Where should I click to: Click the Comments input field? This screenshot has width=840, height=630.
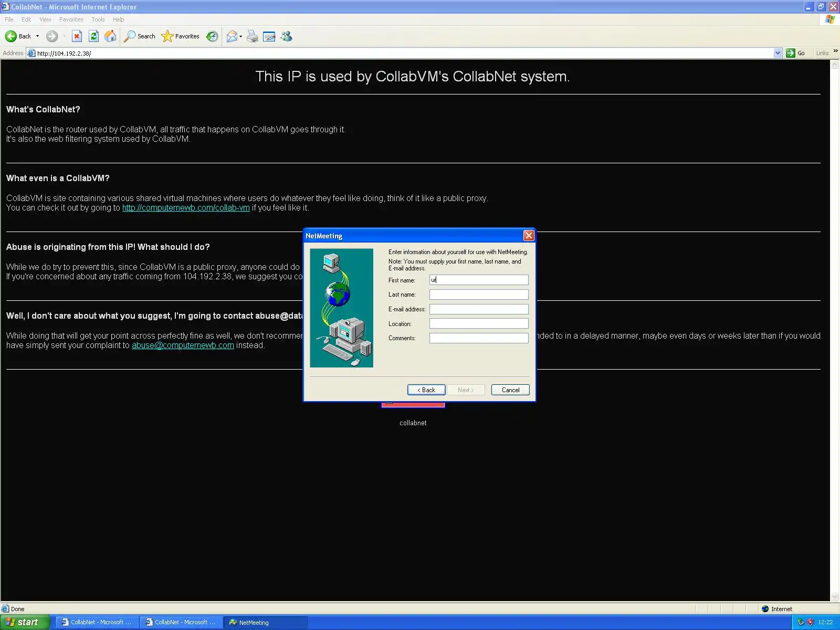479,338
